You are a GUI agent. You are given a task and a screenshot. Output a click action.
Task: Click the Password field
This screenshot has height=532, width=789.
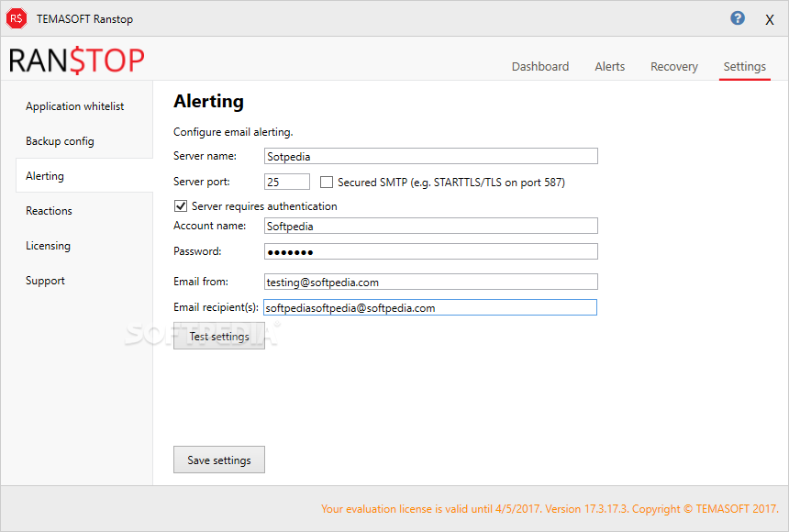430,251
